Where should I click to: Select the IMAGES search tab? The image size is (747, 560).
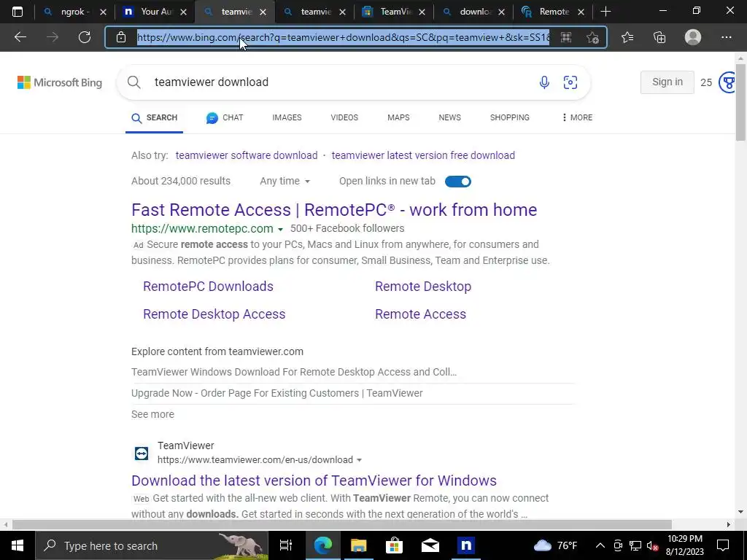pos(287,117)
